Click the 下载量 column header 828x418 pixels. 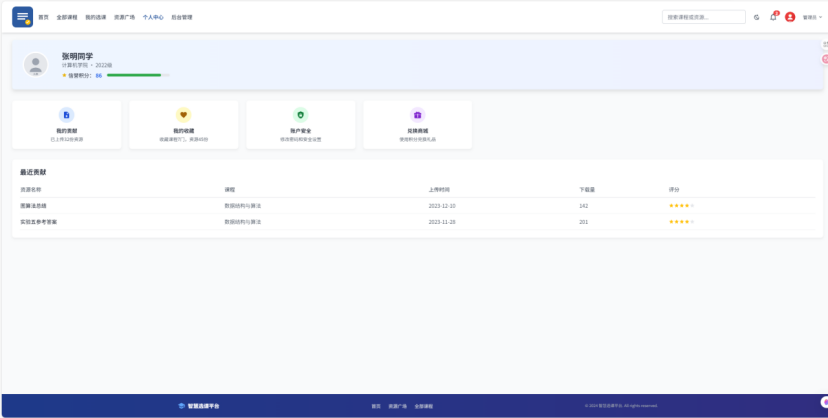[587, 189]
